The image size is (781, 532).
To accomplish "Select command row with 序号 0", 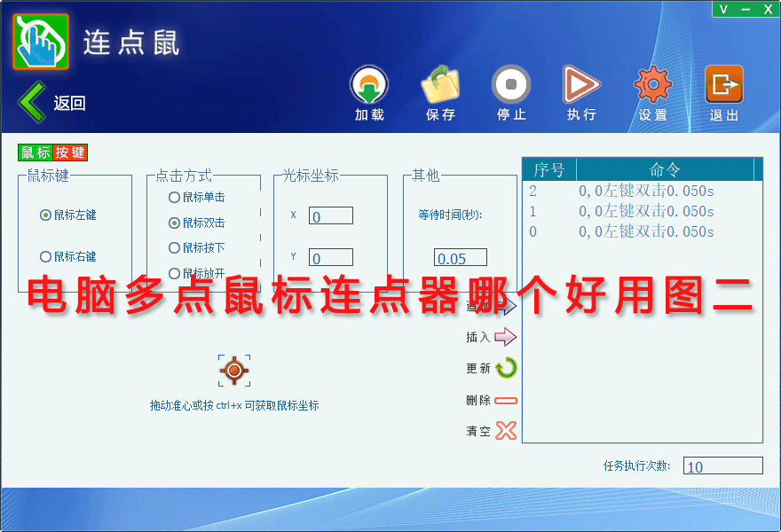I will (x=642, y=231).
